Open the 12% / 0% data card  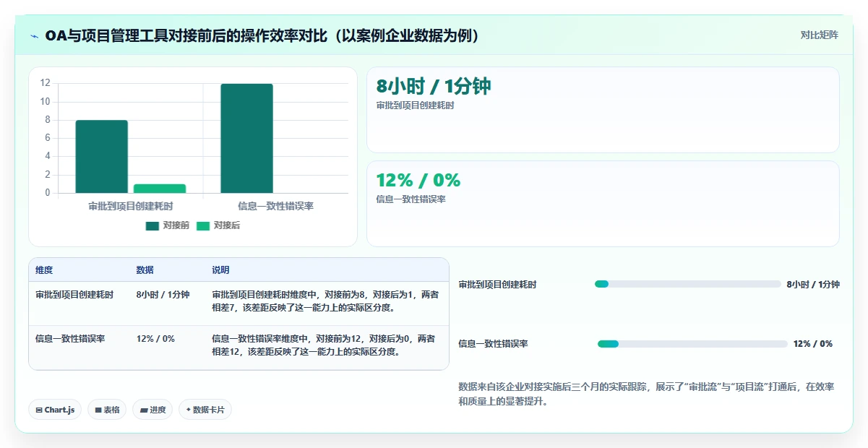(x=603, y=204)
